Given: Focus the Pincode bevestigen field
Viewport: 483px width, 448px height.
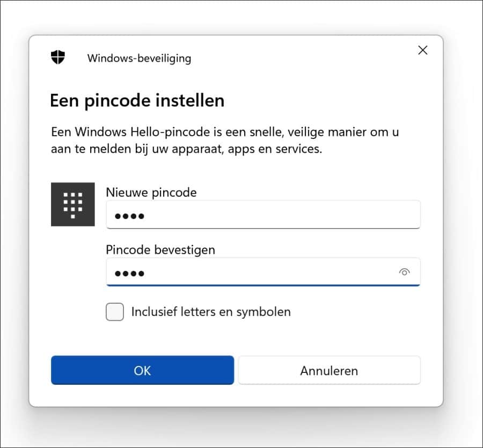Looking at the screenshot, I should (x=252, y=273).
